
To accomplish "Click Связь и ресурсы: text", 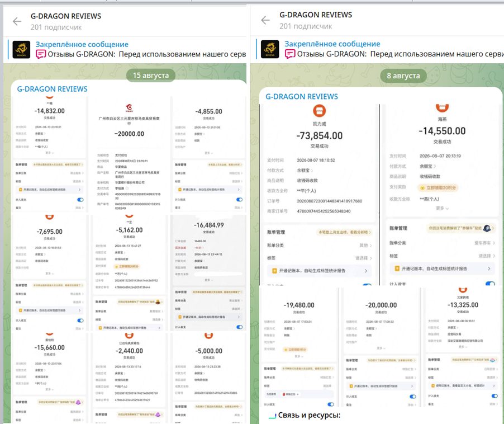I will tap(309, 415).
